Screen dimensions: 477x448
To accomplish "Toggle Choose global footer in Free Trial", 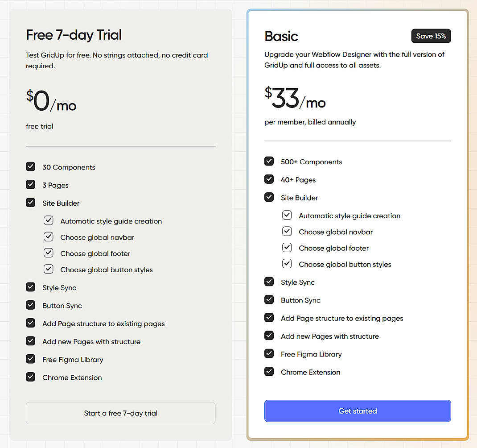I will point(48,253).
